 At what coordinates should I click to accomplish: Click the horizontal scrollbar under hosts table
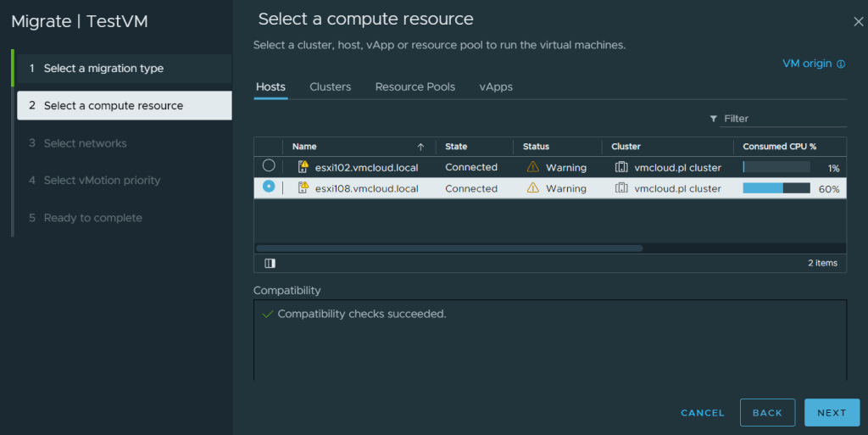[449, 248]
